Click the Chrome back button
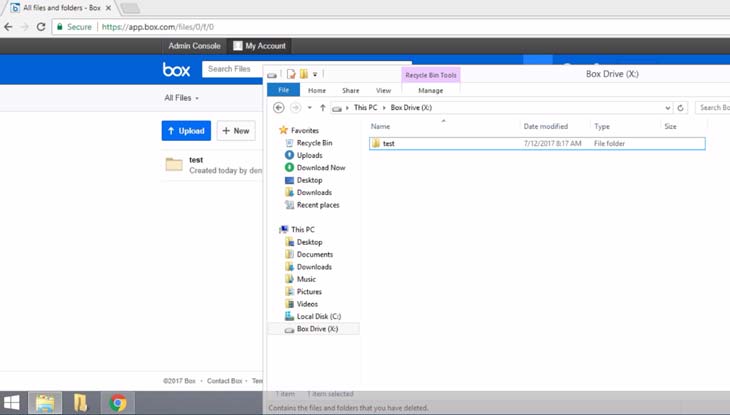 (x=8, y=27)
